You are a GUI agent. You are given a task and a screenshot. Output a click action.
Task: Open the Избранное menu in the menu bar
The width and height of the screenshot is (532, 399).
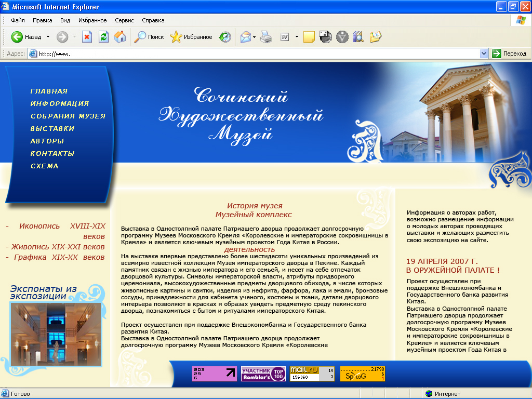[91, 20]
